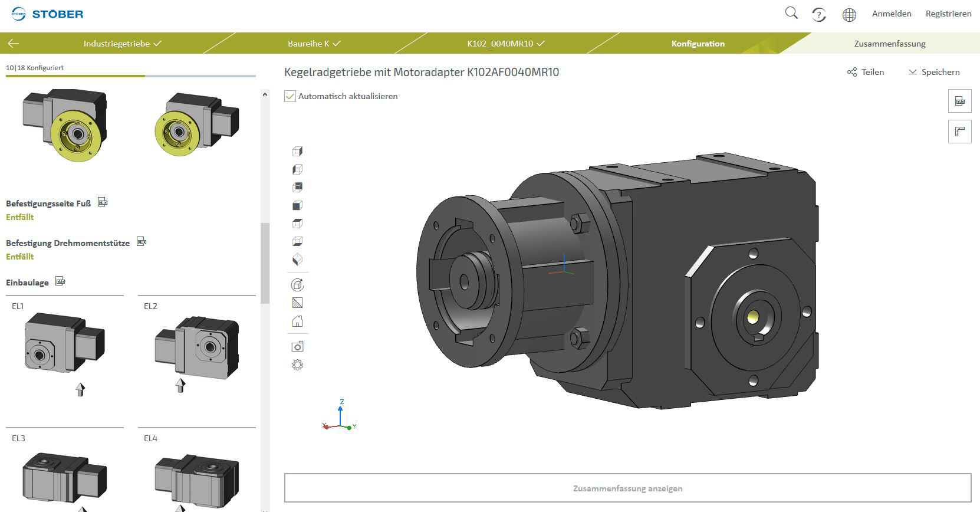Select the Konfiguration tab
The height and width of the screenshot is (512, 980).
click(698, 44)
